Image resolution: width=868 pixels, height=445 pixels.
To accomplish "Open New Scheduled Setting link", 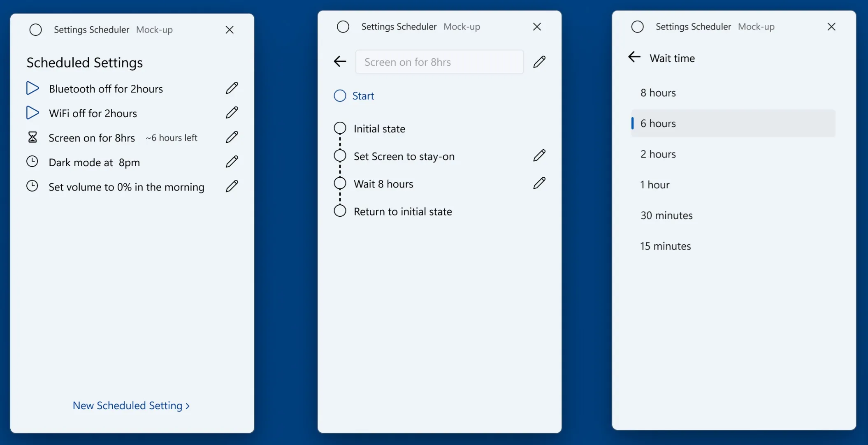I will pos(132,406).
